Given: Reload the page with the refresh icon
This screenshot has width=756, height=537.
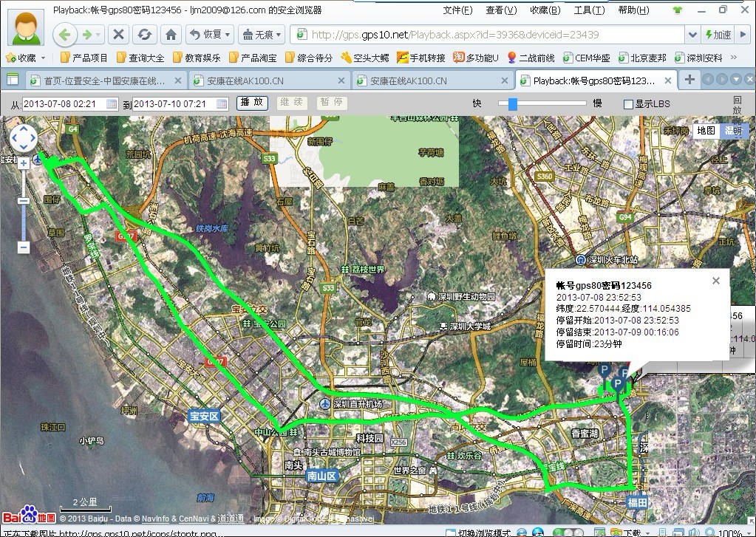Looking at the screenshot, I should (x=145, y=35).
